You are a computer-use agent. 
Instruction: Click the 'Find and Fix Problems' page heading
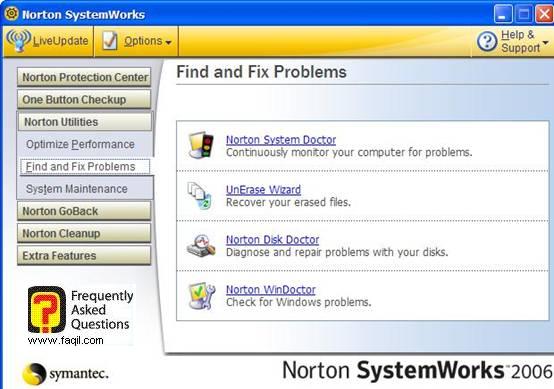point(261,72)
